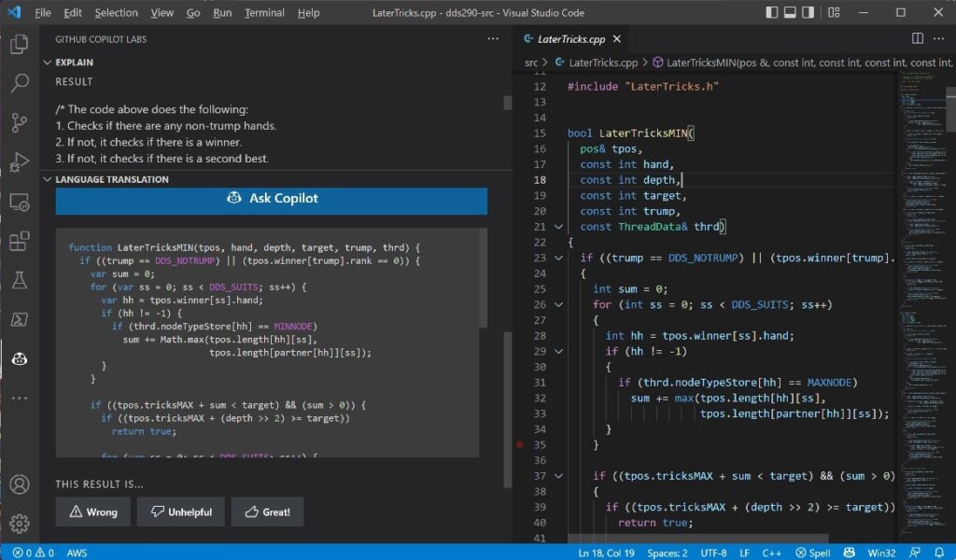Open the Terminal menu
This screenshot has height=560, width=956.
pos(263,12)
